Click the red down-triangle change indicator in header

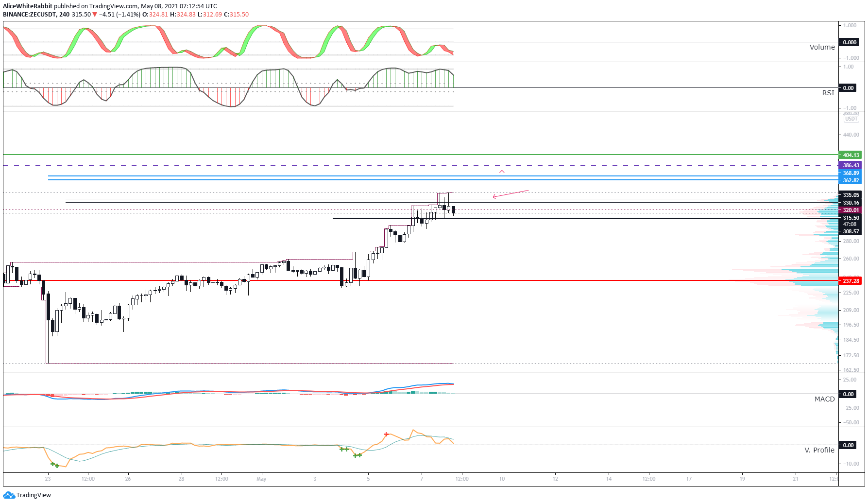pos(95,15)
